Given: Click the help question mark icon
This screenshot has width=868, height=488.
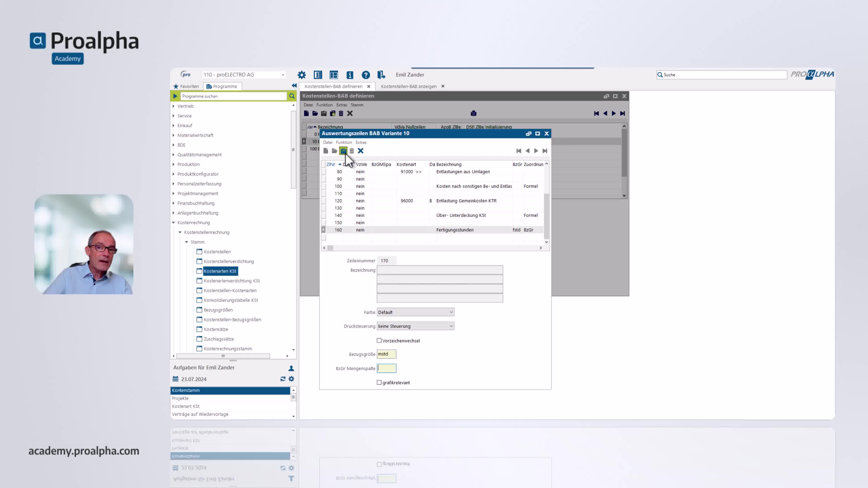Looking at the screenshot, I should tap(366, 75).
